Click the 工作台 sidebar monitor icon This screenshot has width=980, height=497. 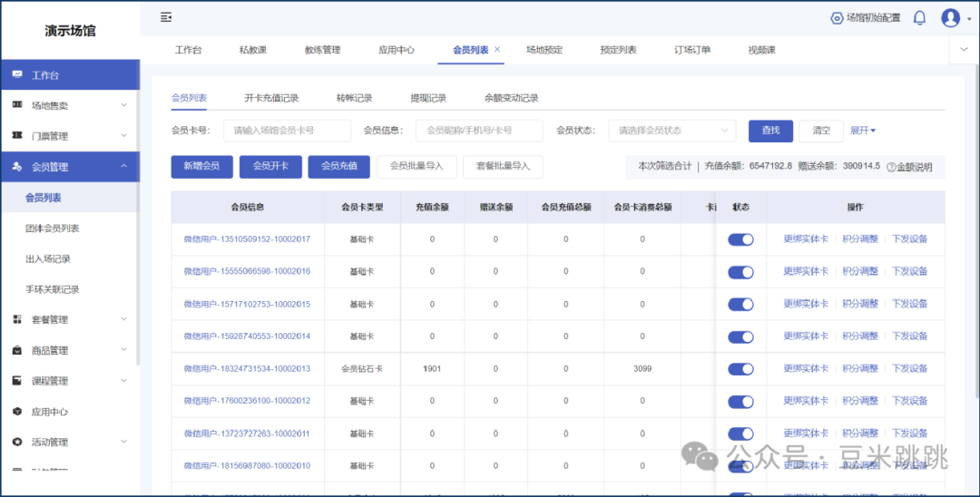coord(17,74)
